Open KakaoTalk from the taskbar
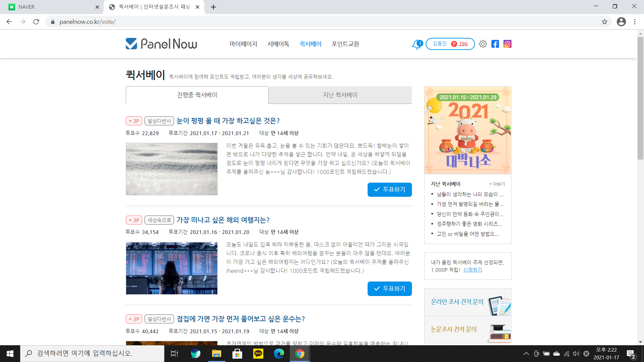The height and width of the screenshot is (362, 644). (x=258, y=353)
